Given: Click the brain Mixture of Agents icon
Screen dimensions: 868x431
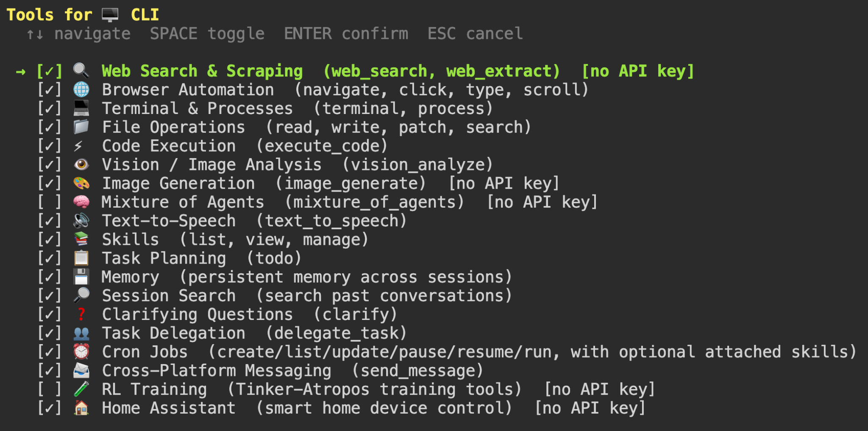Looking at the screenshot, I should click(x=82, y=202).
